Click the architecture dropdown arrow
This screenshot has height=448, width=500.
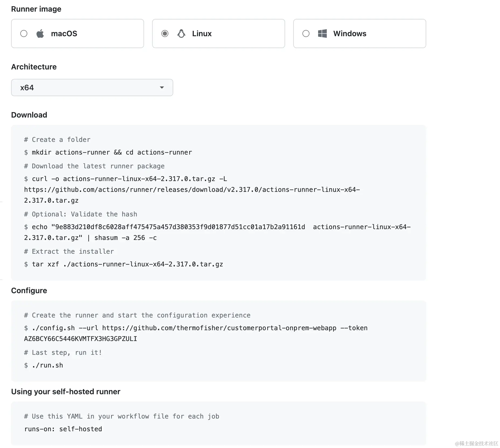pos(162,88)
